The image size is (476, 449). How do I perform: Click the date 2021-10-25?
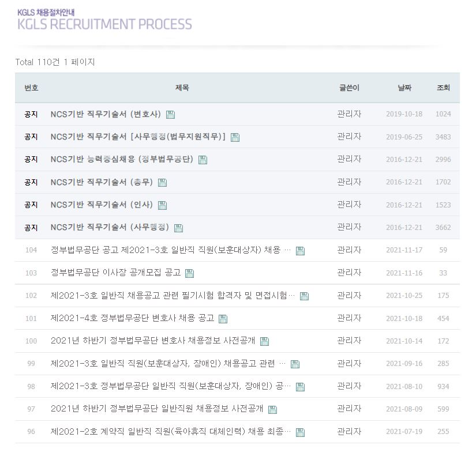[404, 295]
